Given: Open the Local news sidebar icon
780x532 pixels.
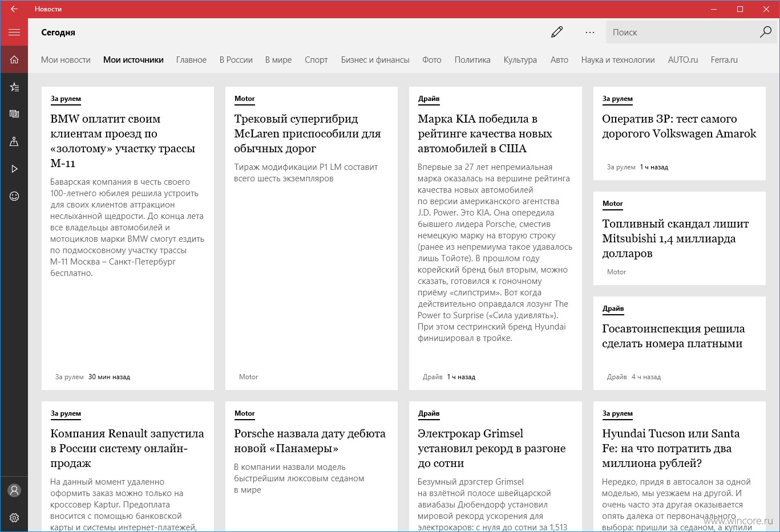Looking at the screenshot, I should (x=14, y=141).
